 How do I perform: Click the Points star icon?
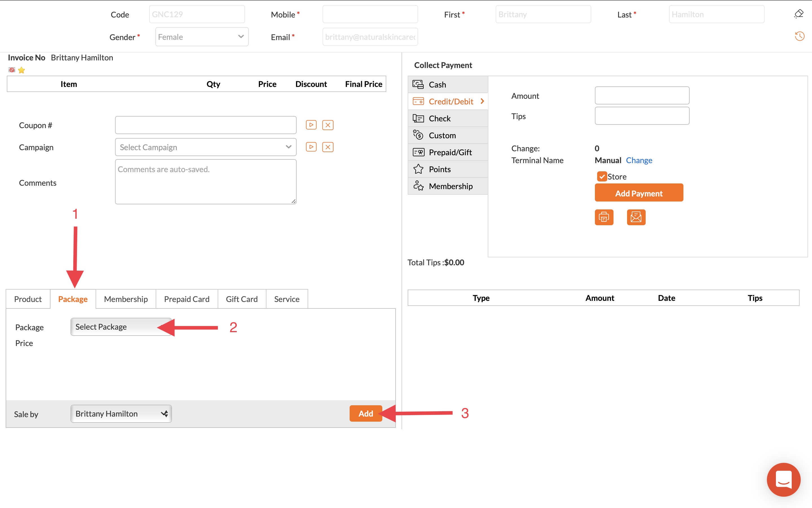[418, 169]
